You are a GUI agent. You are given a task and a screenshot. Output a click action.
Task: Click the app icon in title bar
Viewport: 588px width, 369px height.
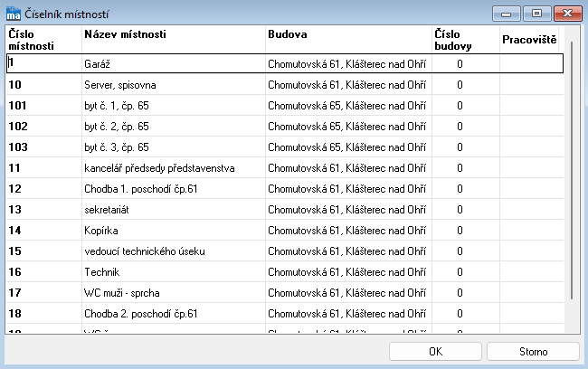click(x=14, y=14)
